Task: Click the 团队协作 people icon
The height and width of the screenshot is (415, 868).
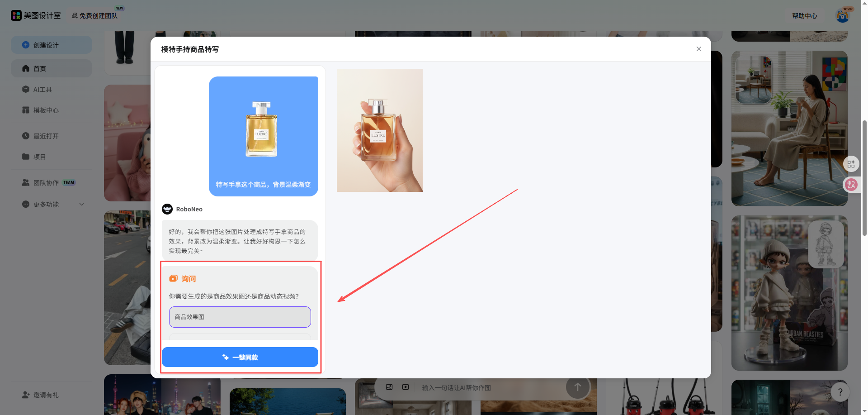Action: pyautogui.click(x=26, y=183)
